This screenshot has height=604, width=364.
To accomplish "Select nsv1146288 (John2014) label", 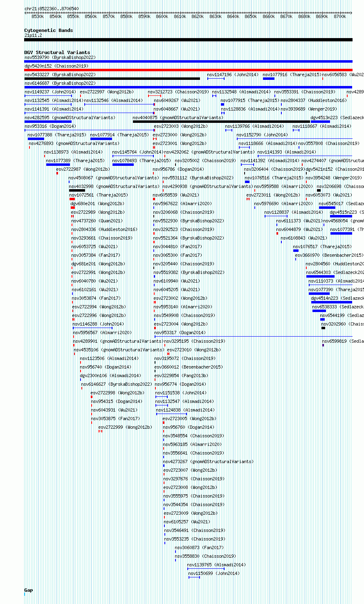I will (x=98, y=324).
